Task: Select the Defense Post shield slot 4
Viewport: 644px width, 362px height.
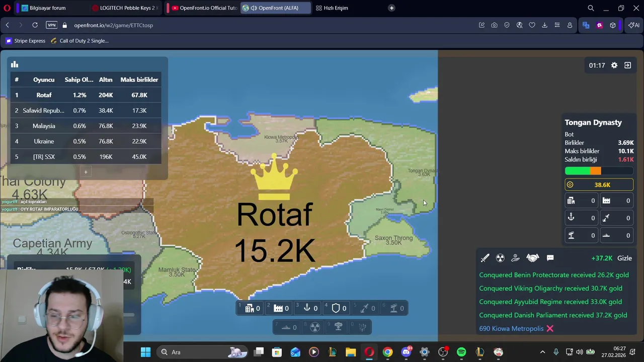Action: [337, 308]
